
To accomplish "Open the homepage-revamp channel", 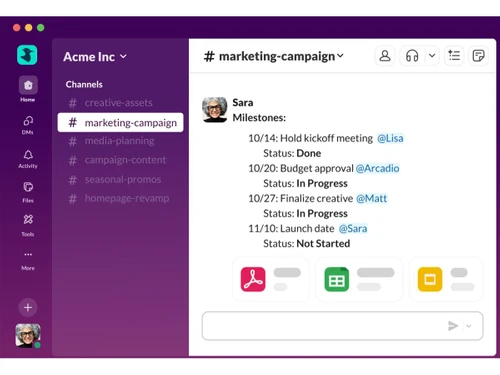I will [x=119, y=199].
